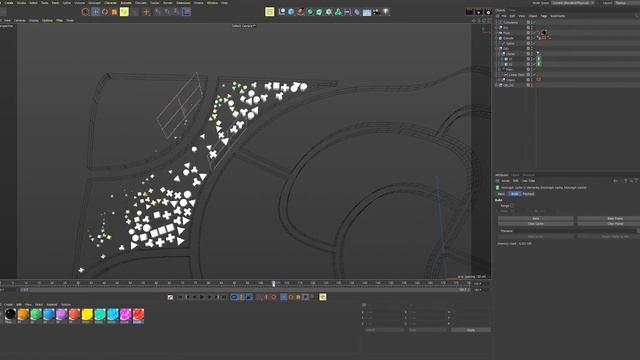Click the yellow highlighted icon left of the Cube icon

(270, 12)
